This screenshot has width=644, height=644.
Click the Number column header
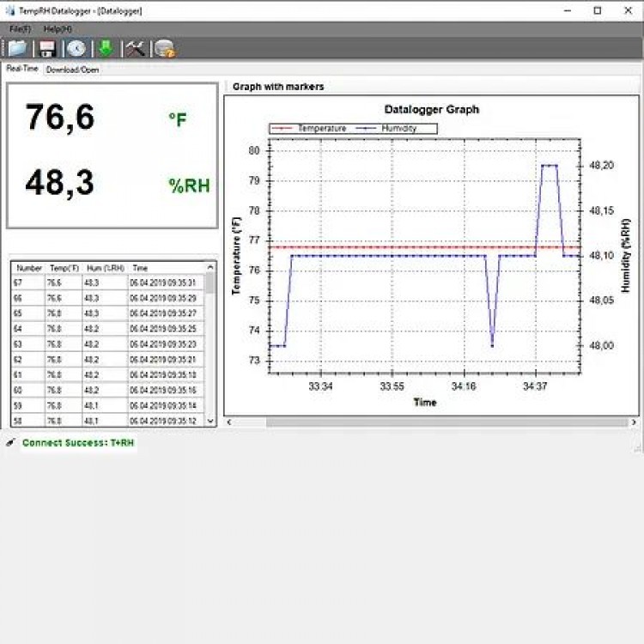pos(29,268)
